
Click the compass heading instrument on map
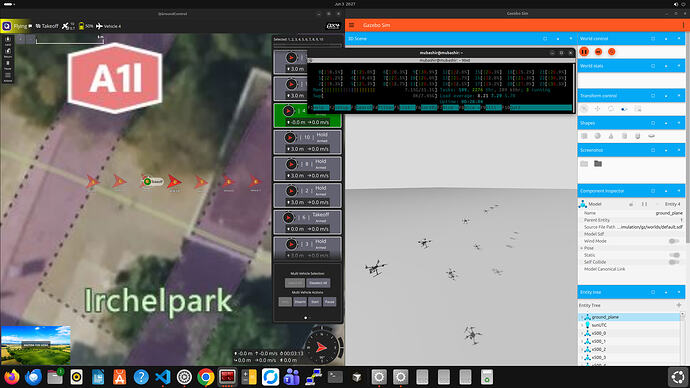click(x=322, y=347)
